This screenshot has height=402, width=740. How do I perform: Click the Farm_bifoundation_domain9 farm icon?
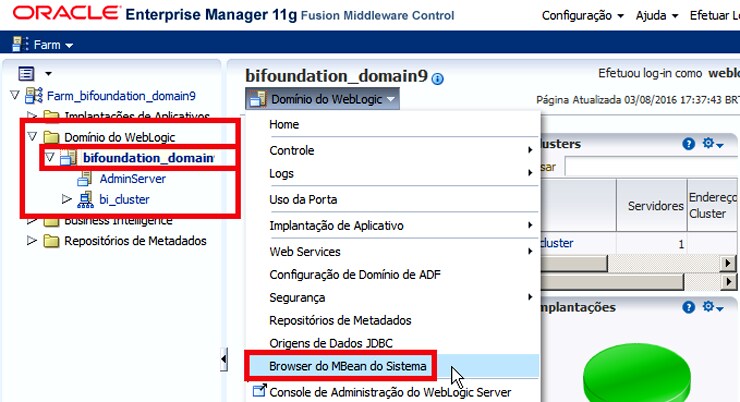pyautogui.click(x=34, y=95)
